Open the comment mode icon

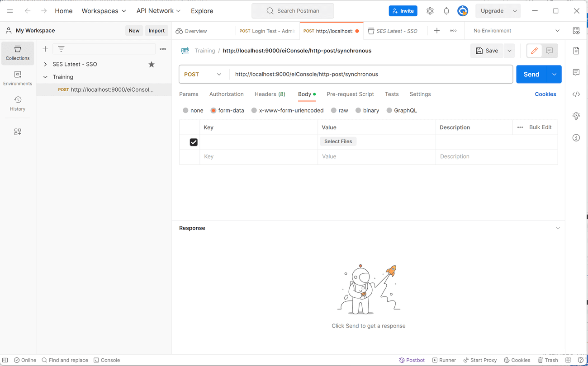(550, 51)
